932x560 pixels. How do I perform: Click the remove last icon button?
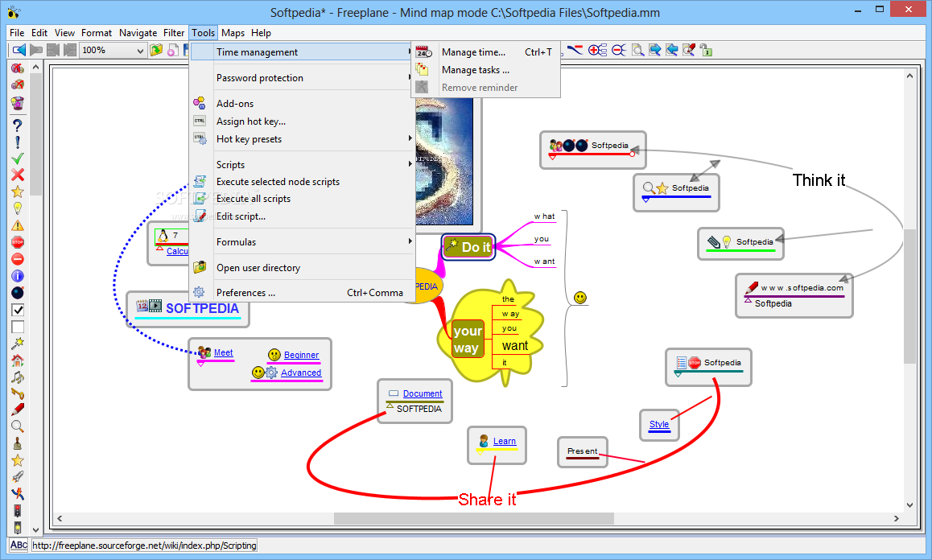18,85
